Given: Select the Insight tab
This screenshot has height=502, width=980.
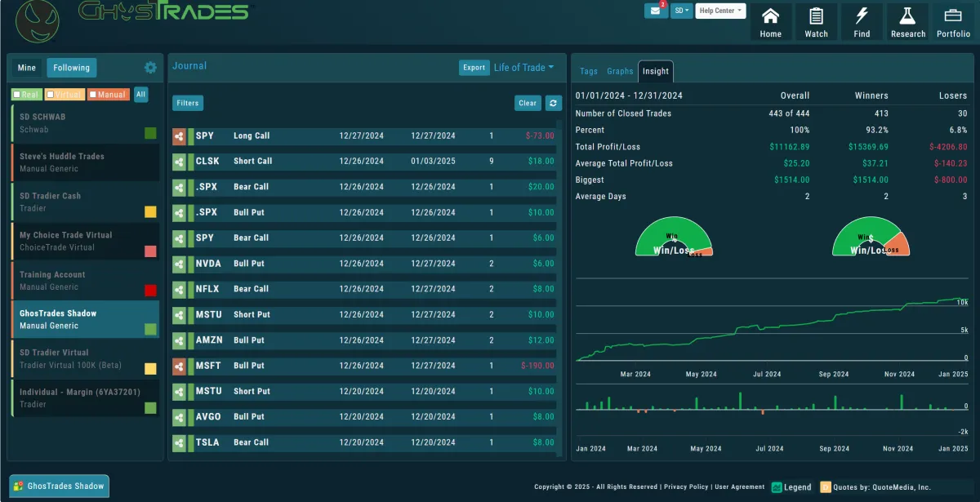Looking at the screenshot, I should coord(656,71).
